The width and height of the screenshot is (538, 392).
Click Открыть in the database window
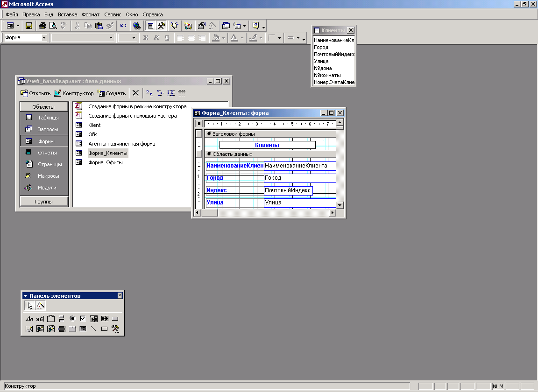tap(35, 93)
